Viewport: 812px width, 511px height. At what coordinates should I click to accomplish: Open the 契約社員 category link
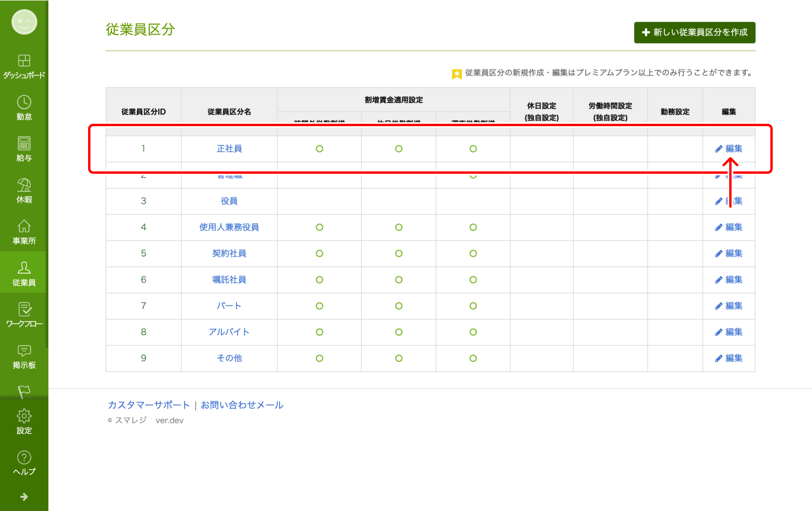pos(229,253)
